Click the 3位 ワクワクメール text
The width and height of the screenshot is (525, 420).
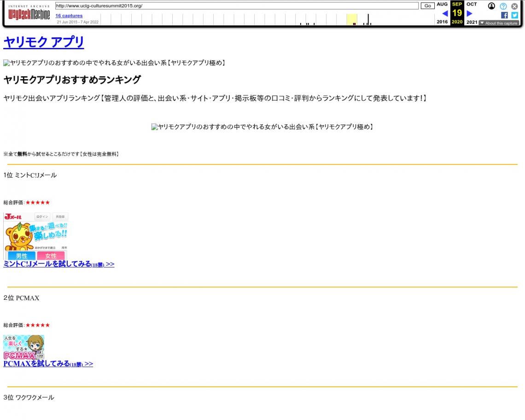(x=29, y=397)
